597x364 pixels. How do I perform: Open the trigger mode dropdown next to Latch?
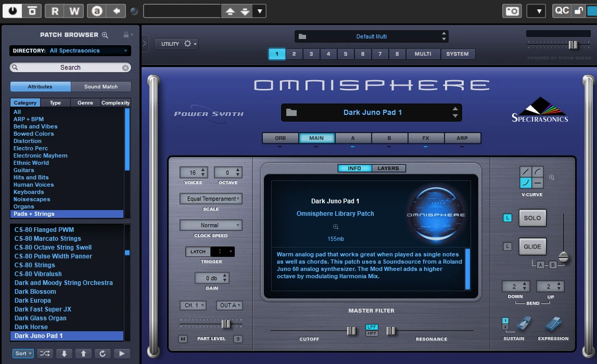[x=223, y=251]
